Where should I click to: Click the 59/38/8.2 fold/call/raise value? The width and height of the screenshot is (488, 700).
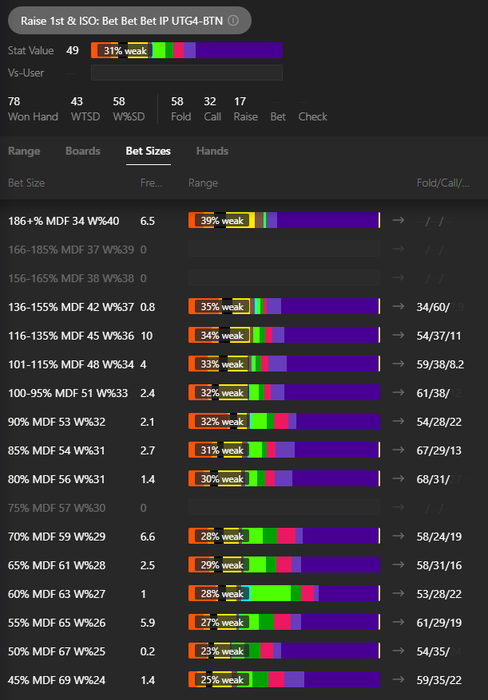(x=440, y=364)
